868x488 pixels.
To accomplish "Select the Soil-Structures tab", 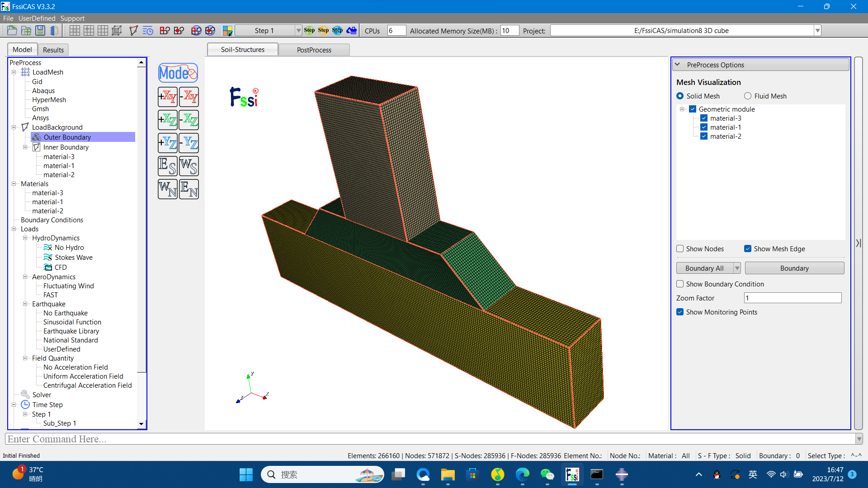I will coord(243,49).
